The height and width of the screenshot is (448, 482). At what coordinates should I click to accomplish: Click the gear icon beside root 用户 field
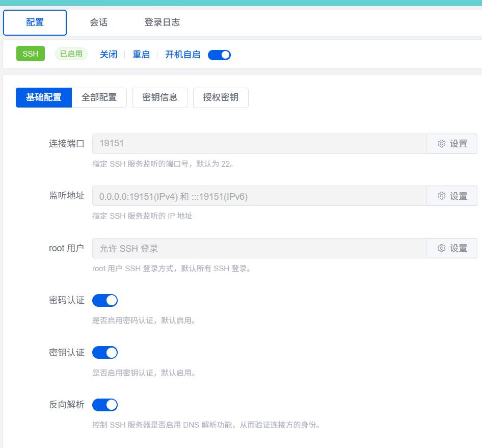coord(442,248)
